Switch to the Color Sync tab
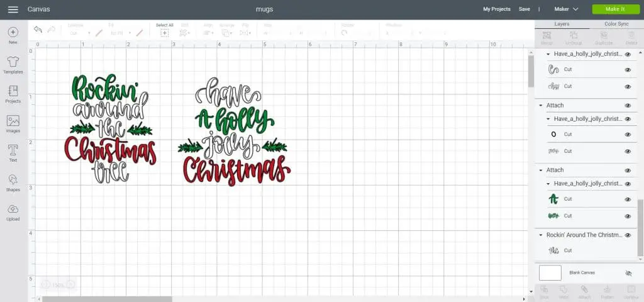644x302 pixels. coord(616,24)
